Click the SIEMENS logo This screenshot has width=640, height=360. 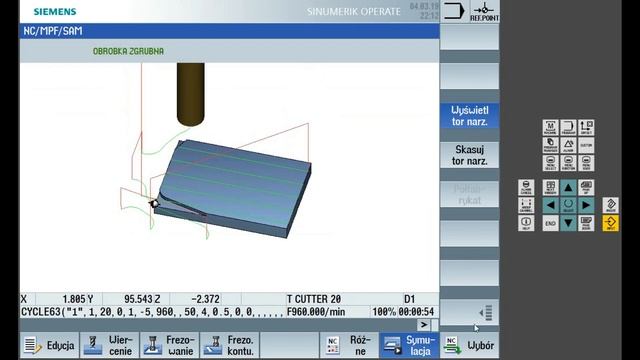click(x=55, y=11)
